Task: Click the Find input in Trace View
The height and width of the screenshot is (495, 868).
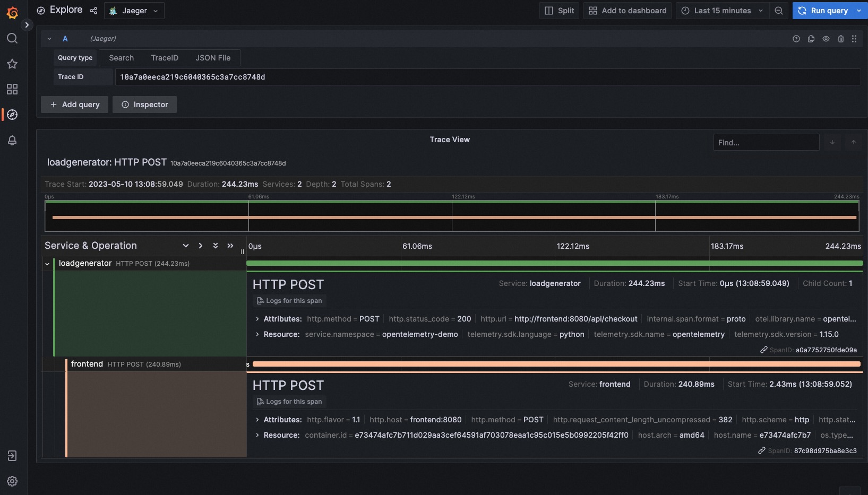Action: (766, 142)
